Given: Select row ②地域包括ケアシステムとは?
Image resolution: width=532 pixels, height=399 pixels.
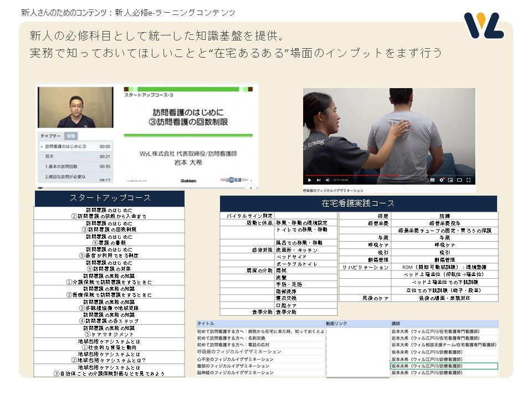Looking at the screenshot, I should click(x=109, y=357).
